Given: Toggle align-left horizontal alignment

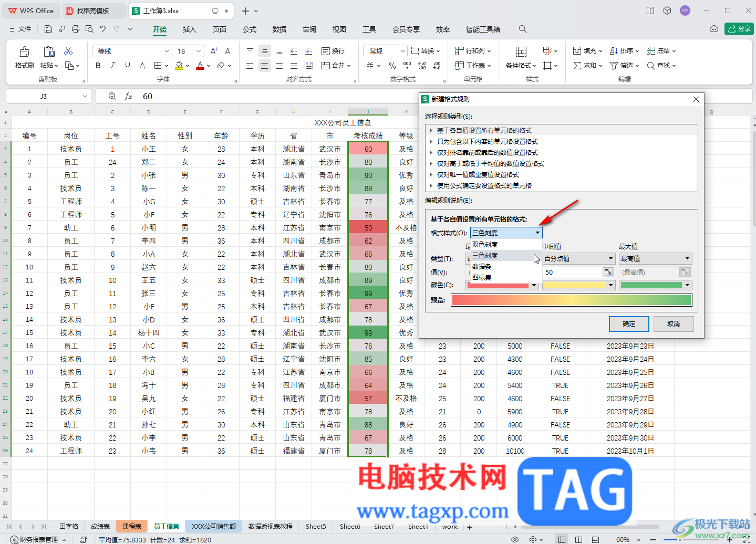Looking at the screenshot, I should tap(250, 66).
